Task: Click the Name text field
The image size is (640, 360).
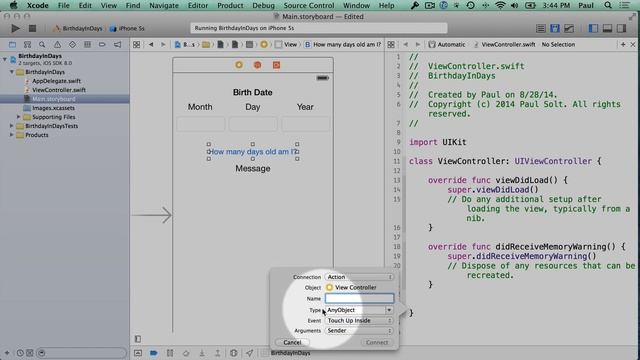Action: pyautogui.click(x=359, y=298)
